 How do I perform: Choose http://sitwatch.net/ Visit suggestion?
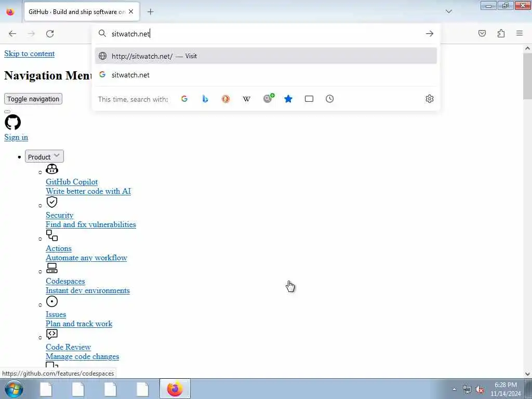[x=266, y=56]
